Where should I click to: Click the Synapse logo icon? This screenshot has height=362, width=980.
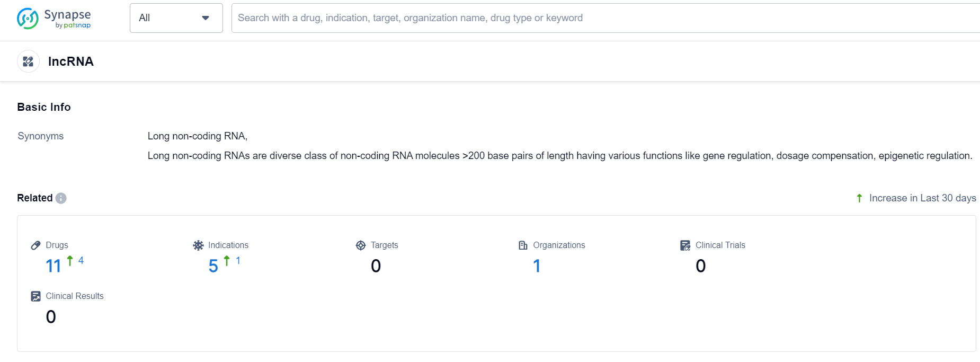pyautogui.click(x=28, y=18)
